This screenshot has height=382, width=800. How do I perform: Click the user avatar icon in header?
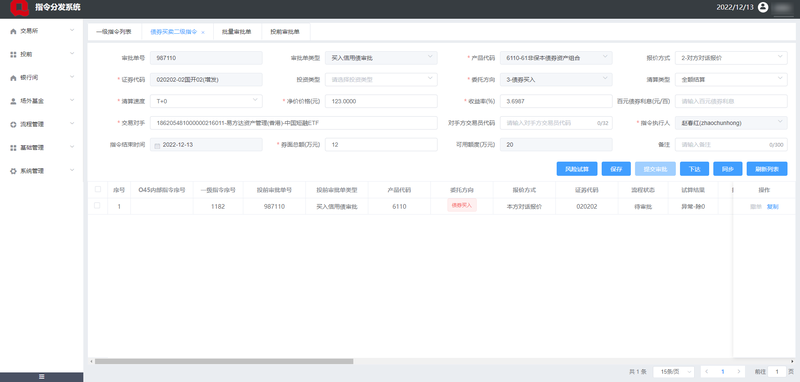coord(763,7)
